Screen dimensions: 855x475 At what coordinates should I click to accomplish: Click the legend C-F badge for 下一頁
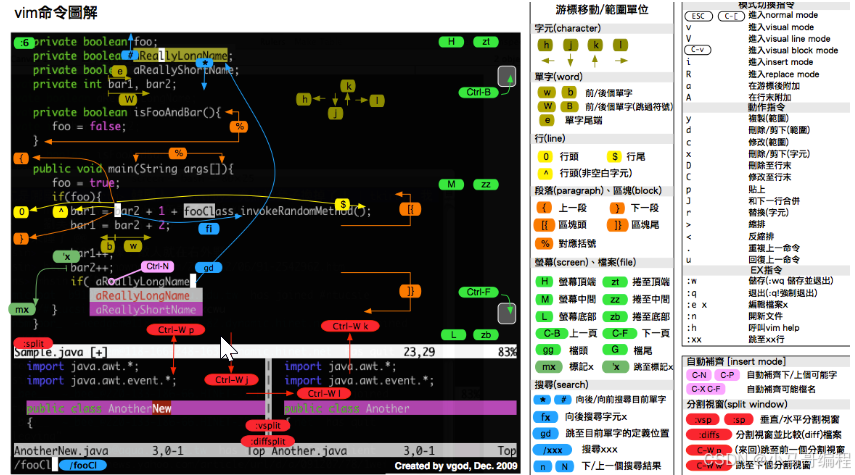tap(619, 333)
